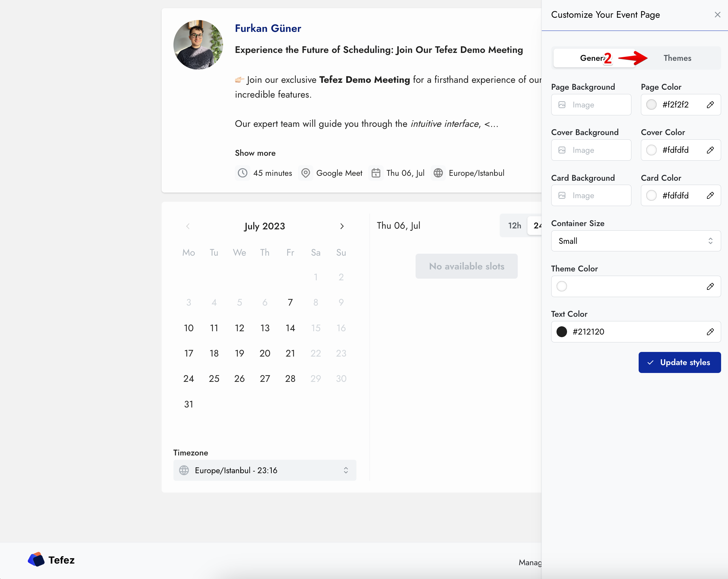Select July 24 on the calendar

[189, 379]
